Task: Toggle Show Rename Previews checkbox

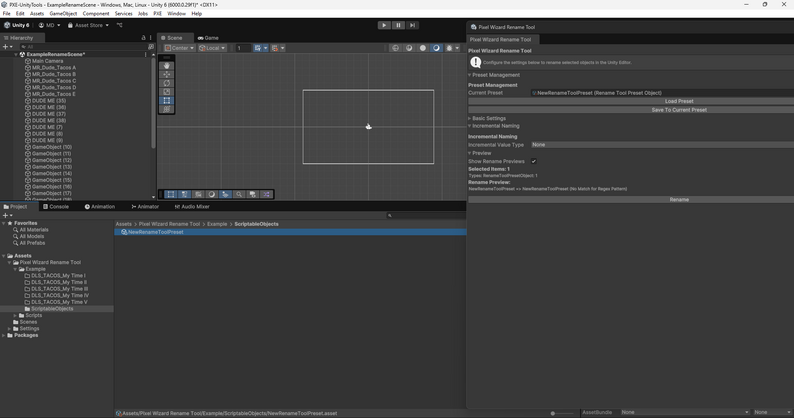Action: [x=534, y=161]
